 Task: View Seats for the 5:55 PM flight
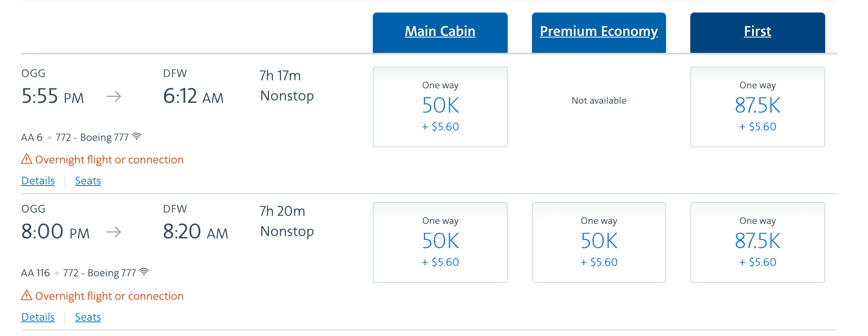coord(88,181)
